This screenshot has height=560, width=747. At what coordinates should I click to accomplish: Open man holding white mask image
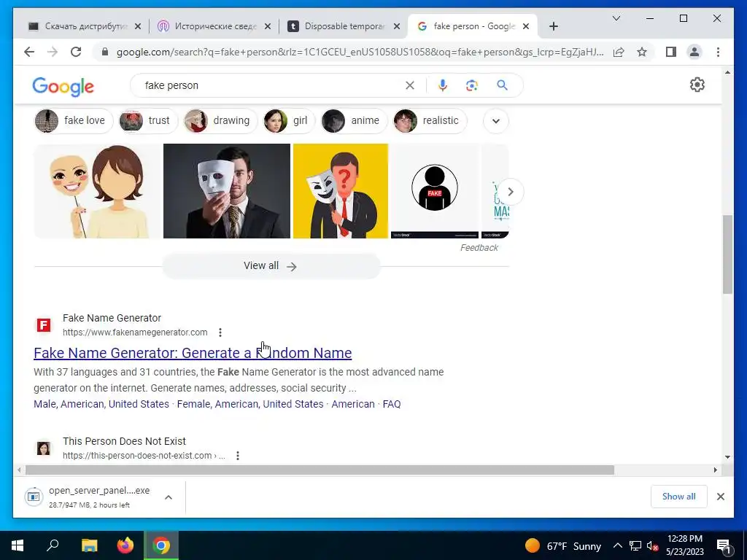coord(227,191)
